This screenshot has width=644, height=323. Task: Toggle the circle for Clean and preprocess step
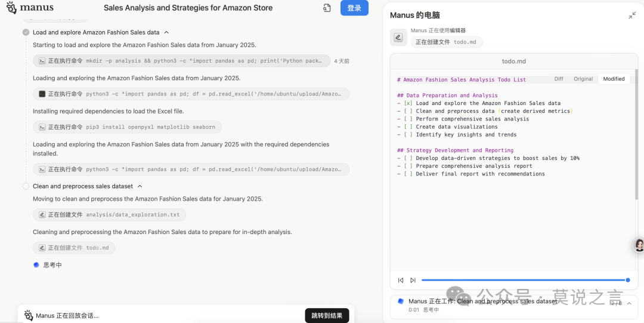point(26,186)
